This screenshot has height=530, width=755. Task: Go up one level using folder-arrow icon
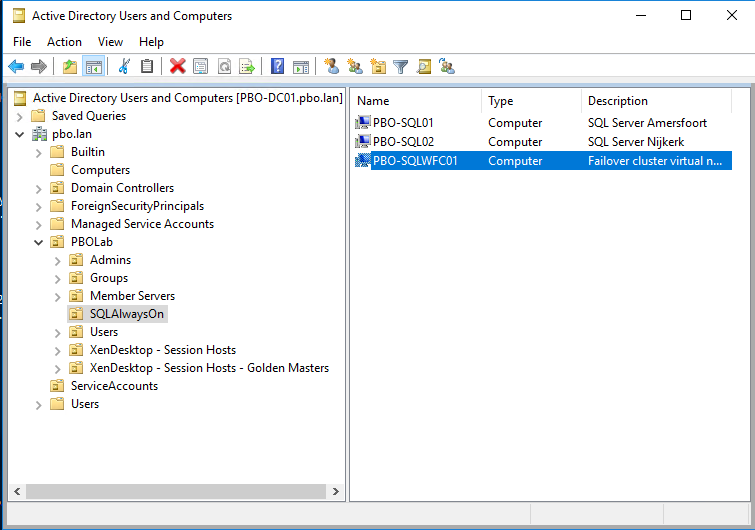coord(70,66)
